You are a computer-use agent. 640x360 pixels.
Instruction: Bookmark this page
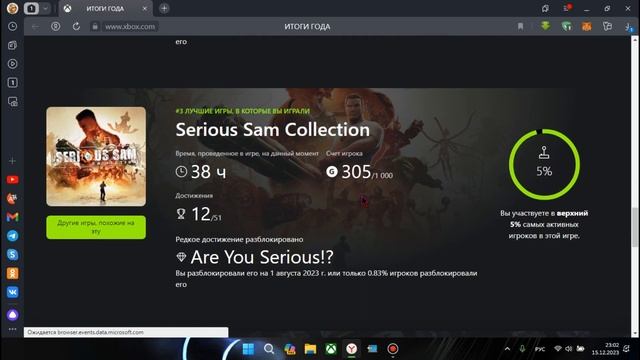pyautogui.click(x=520, y=27)
